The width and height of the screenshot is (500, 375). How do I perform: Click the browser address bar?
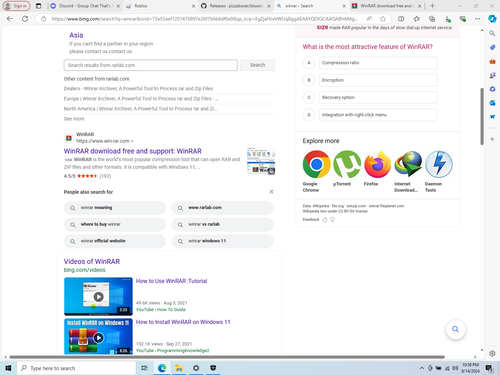(204, 19)
